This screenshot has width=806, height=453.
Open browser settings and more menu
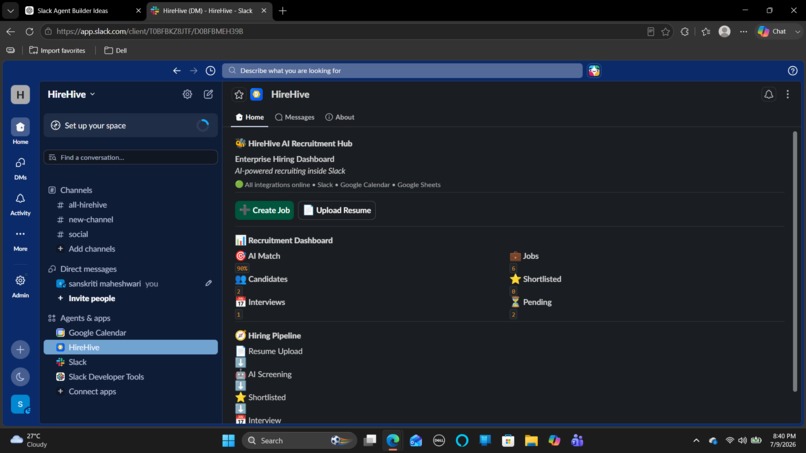point(743,31)
